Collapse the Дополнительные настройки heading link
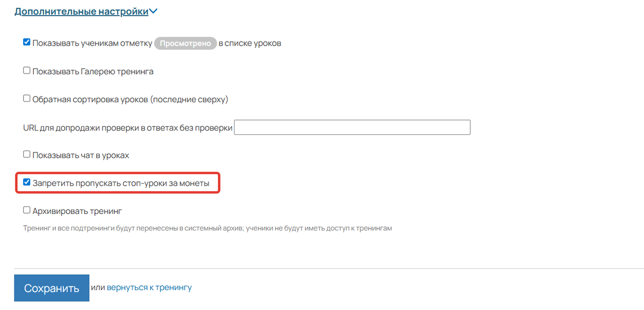Image resolution: width=644 pixels, height=310 pixels. [81, 11]
